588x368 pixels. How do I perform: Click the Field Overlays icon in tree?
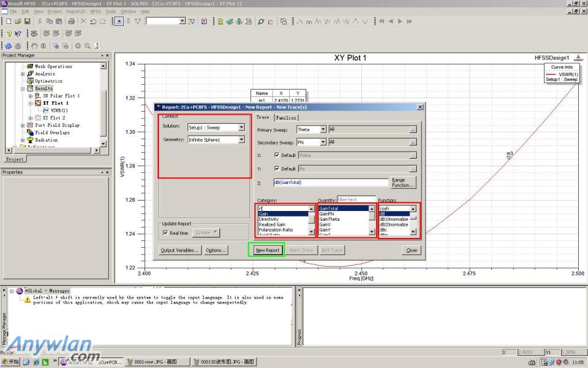[31, 132]
